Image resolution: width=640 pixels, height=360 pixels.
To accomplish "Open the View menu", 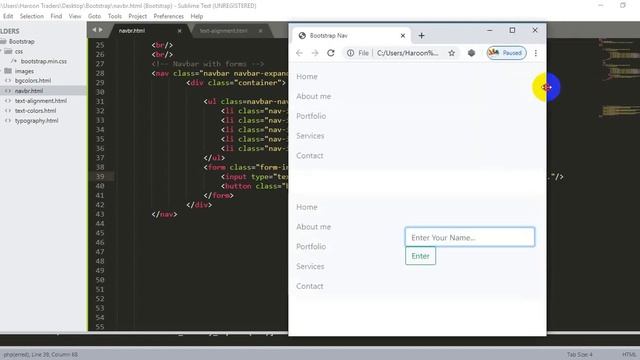I will (75, 16).
